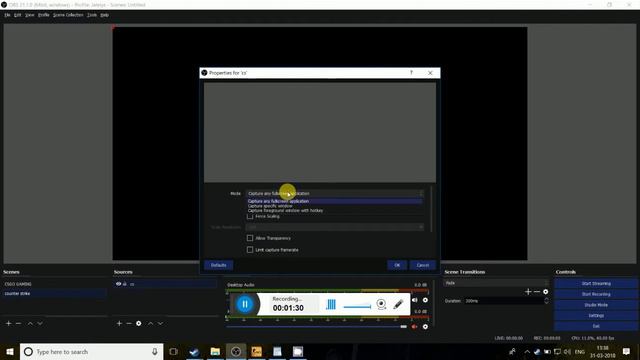The height and width of the screenshot is (360, 640).
Task: Open the Help menu
Action: click(x=104, y=15)
